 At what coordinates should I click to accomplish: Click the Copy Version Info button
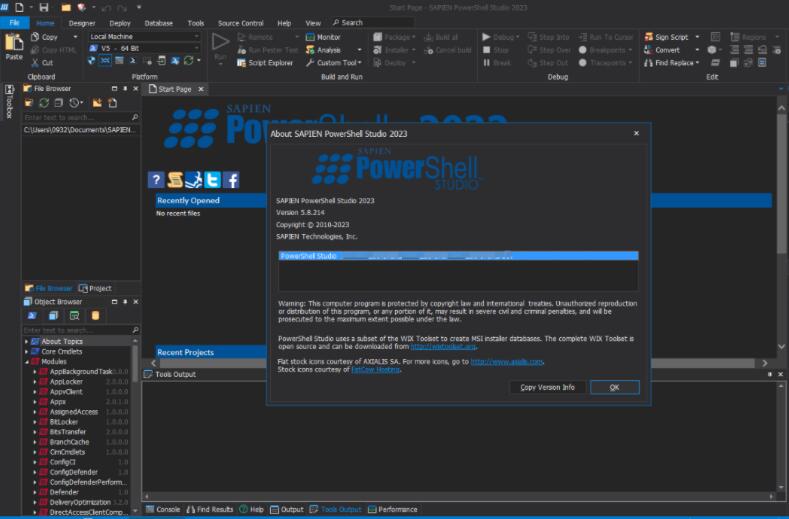coord(547,387)
